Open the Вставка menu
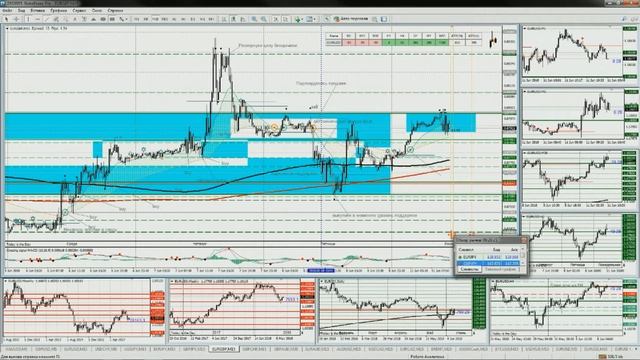Screen dimensions: 640x360 pyautogui.click(x=38, y=10)
